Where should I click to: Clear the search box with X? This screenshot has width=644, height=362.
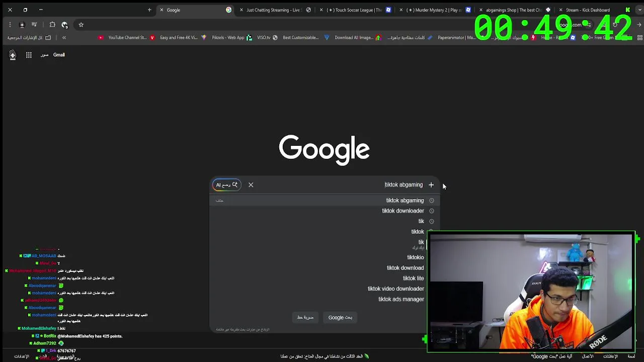pos(251,185)
